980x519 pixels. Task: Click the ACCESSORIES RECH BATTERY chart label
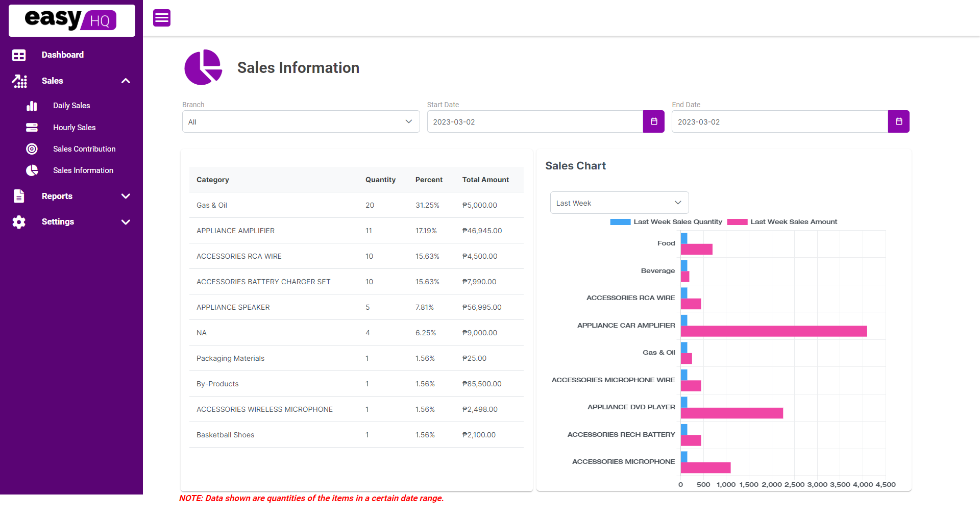621,434
